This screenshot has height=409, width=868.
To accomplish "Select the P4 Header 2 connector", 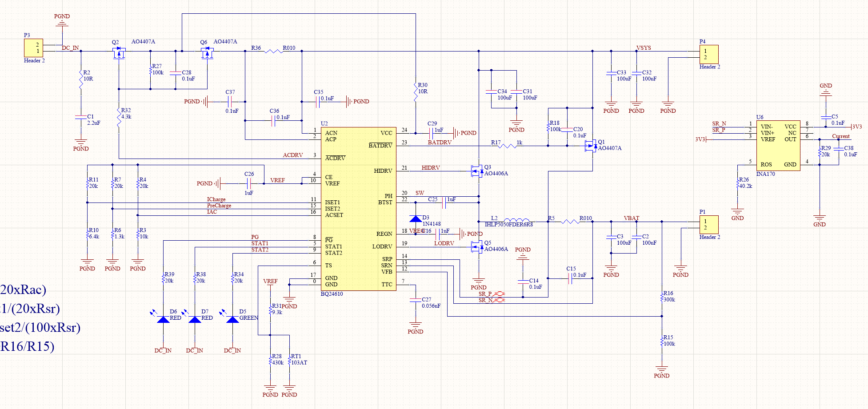I will [709, 54].
